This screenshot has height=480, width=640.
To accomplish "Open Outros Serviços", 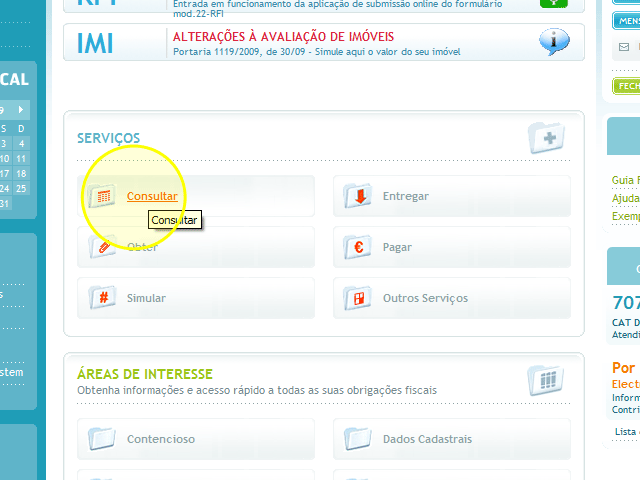I will pyautogui.click(x=425, y=298).
